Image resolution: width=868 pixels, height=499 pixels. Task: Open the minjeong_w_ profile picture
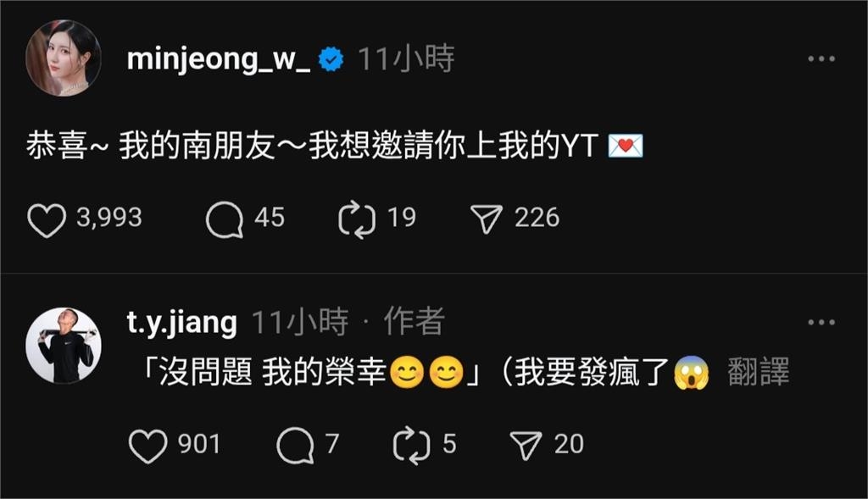pos(64,58)
